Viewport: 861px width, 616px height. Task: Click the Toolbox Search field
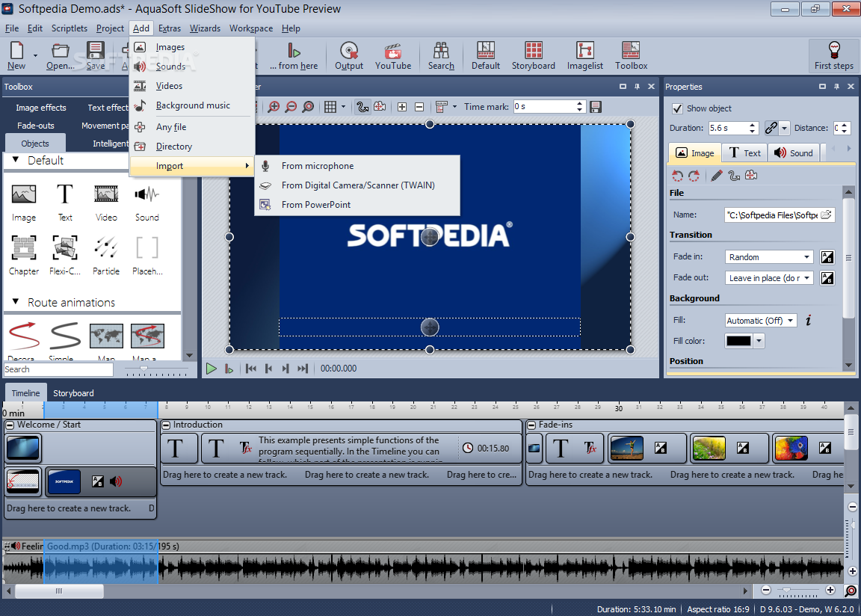click(x=58, y=369)
